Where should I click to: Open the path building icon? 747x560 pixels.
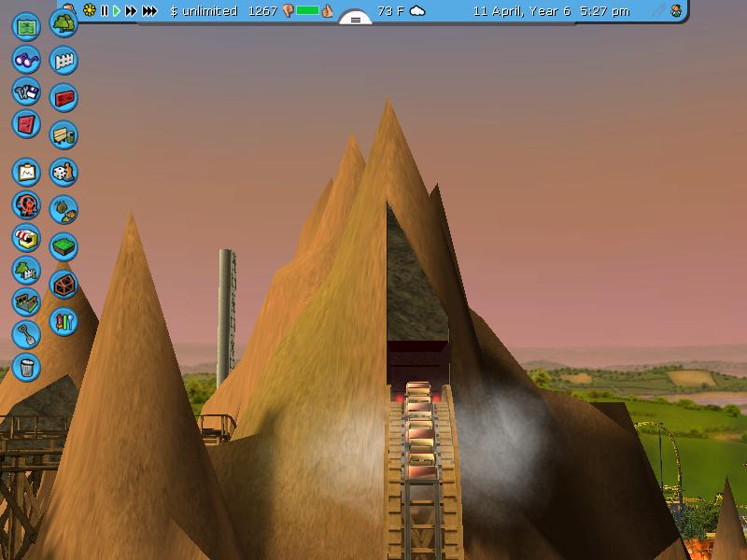point(26,301)
